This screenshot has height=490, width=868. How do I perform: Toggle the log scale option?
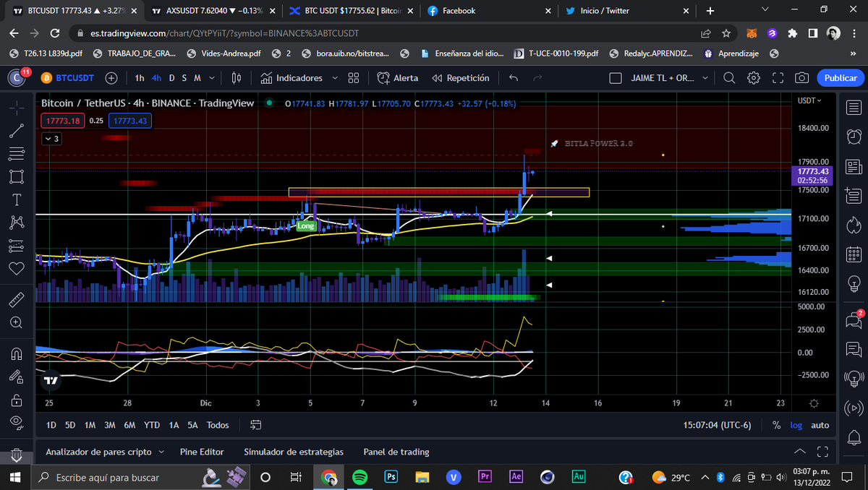coord(796,425)
